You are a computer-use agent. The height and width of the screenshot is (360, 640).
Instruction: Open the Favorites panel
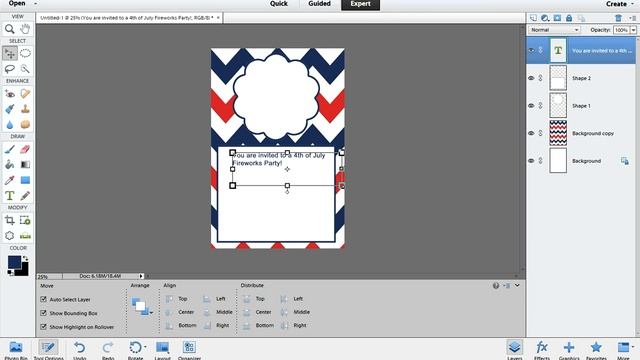(596, 350)
